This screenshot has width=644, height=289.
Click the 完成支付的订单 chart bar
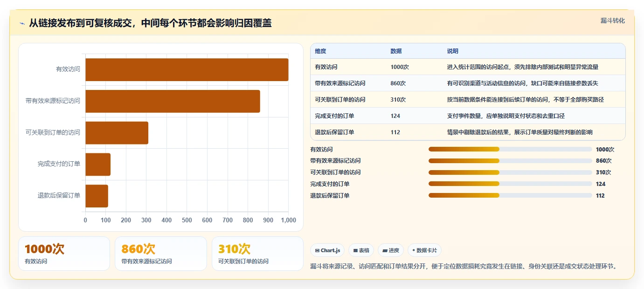coord(98,164)
